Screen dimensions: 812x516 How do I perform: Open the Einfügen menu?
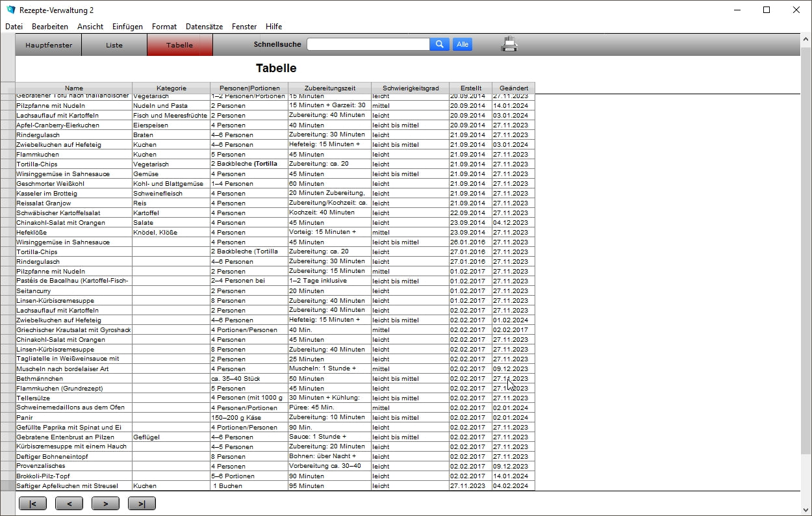pyautogui.click(x=127, y=27)
